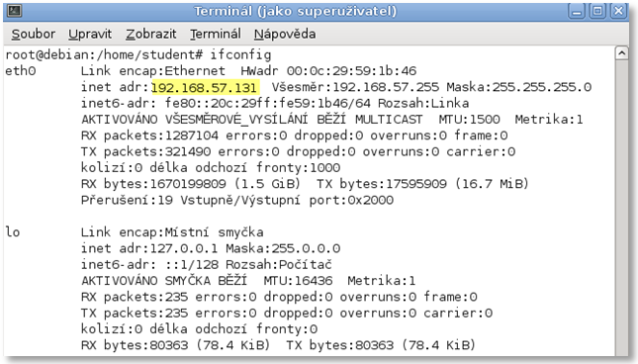
Task: Open the Nápověda menu
Action: coord(285,35)
